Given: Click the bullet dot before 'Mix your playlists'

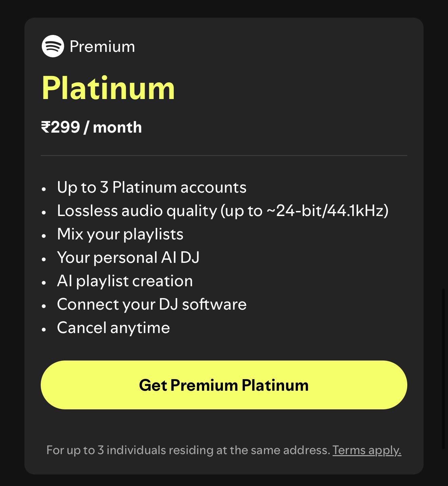Looking at the screenshot, I should (44, 235).
